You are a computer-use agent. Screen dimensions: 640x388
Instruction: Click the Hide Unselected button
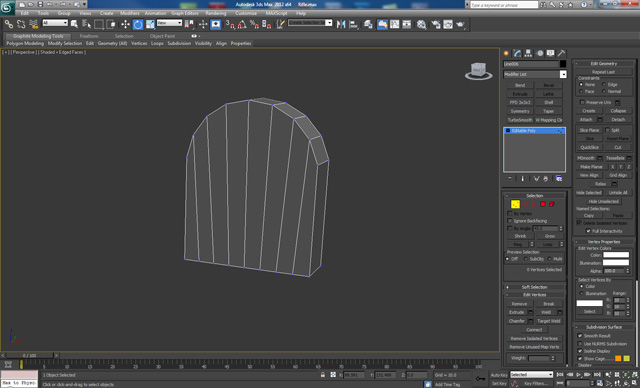pyautogui.click(x=603, y=201)
